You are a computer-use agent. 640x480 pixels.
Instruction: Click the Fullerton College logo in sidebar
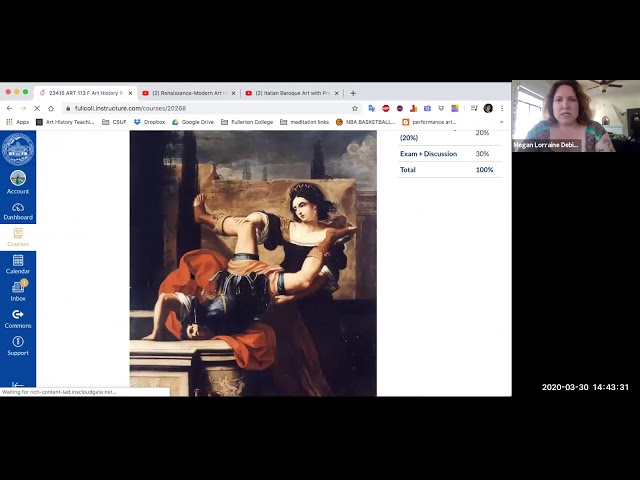pos(18,149)
